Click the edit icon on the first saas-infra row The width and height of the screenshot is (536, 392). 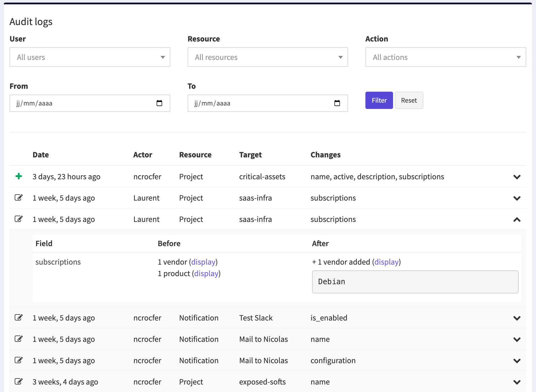pyautogui.click(x=19, y=198)
